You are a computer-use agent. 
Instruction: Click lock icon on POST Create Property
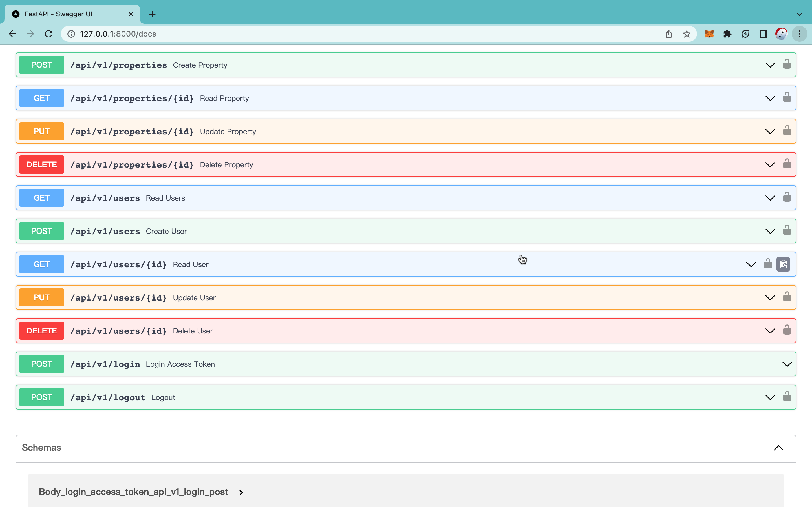click(787, 64)
